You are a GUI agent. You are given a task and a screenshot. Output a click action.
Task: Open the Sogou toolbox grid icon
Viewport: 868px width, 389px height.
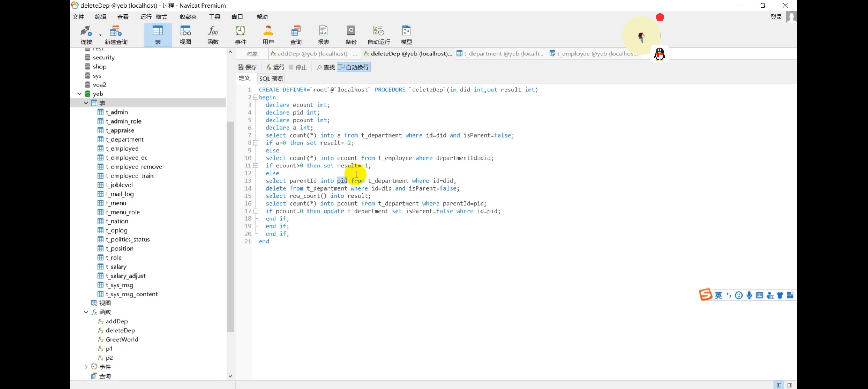pyautogui.click(x=790, y=295)
